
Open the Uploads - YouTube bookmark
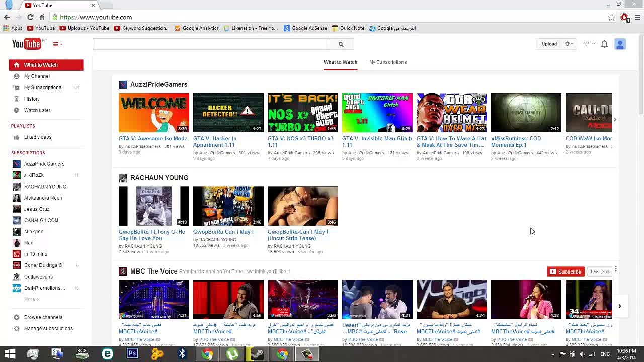click(x=85, y=28)
